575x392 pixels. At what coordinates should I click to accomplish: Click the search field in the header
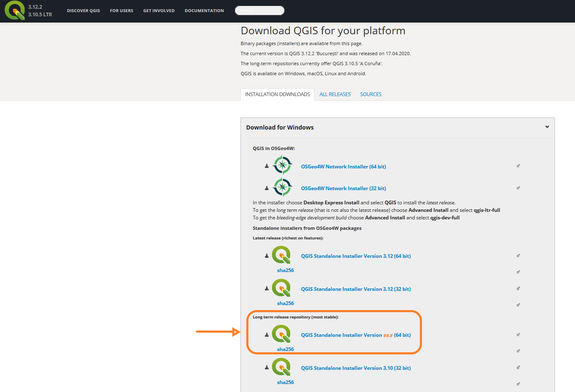[x=259, y=10]
